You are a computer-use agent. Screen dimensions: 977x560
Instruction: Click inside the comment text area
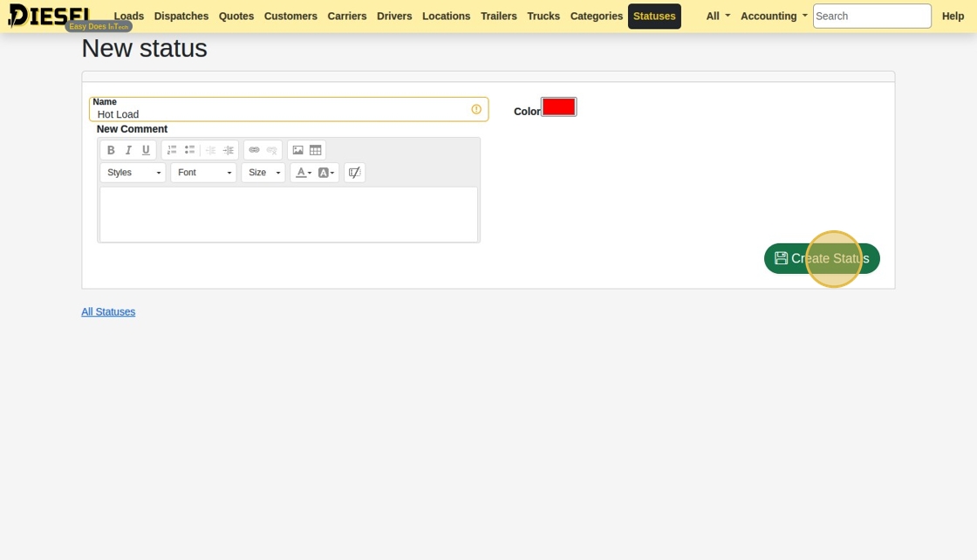(289, 215)
